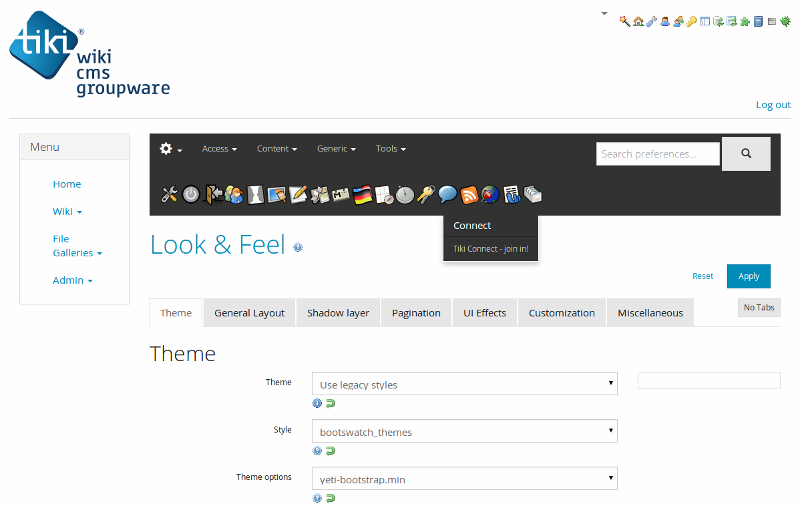This screenshot has height=508, width=800.
Task: Open the orange RSS feeds icon
Action: pyautogui.click(x=469, y=194)
